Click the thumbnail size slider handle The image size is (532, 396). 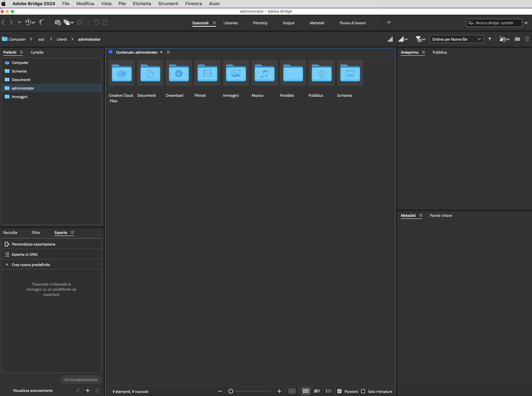(231, 391)
